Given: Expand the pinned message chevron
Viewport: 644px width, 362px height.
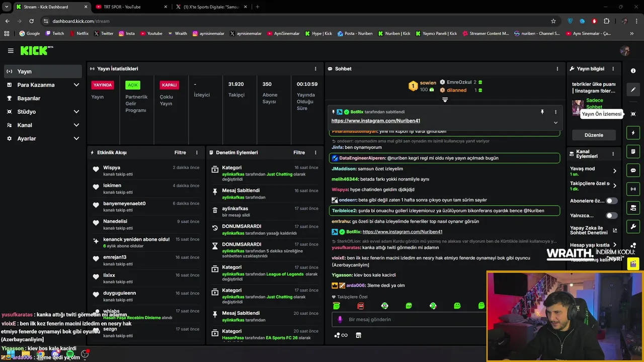Looking at the screenshot, I should pos(555,122).
